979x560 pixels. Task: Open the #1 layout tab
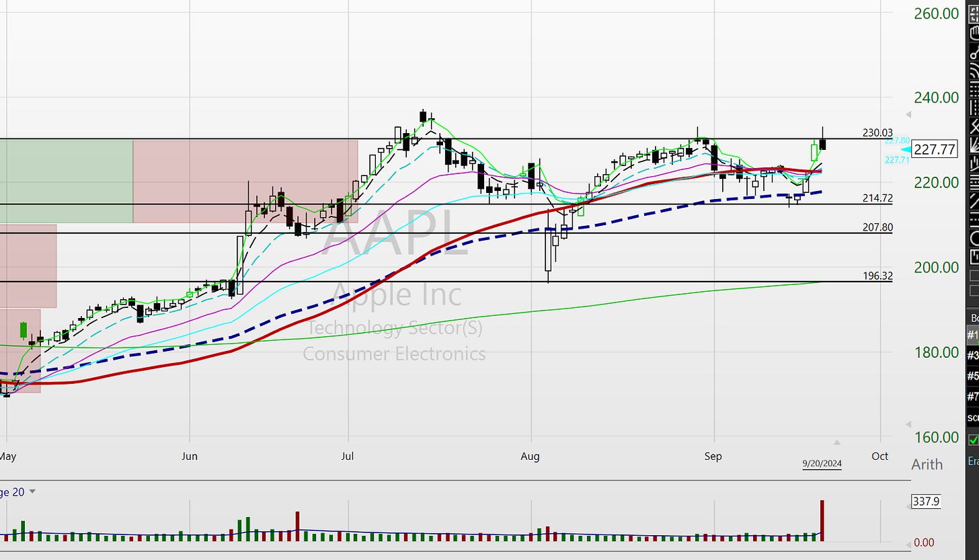[x=973, y=335]
